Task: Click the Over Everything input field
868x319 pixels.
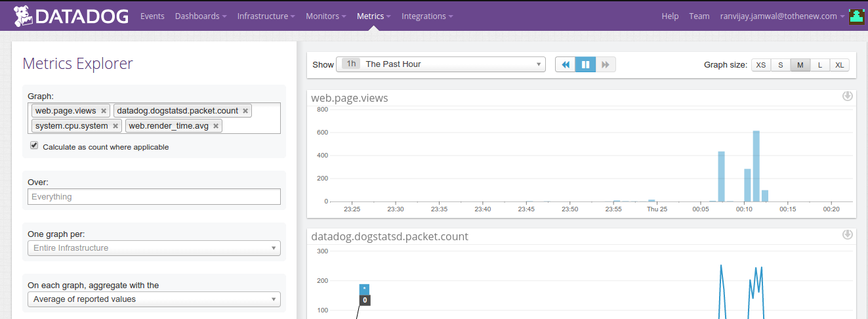Action: [x=154, y=197]
